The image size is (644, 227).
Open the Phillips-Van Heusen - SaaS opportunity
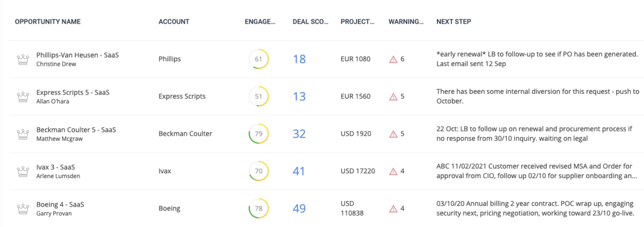(x=78, y=55)
